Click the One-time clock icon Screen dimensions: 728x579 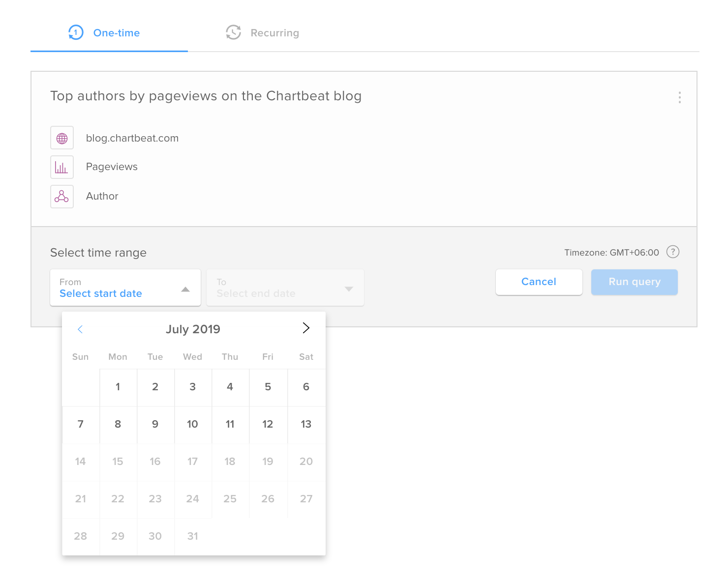tap(76, 32)
